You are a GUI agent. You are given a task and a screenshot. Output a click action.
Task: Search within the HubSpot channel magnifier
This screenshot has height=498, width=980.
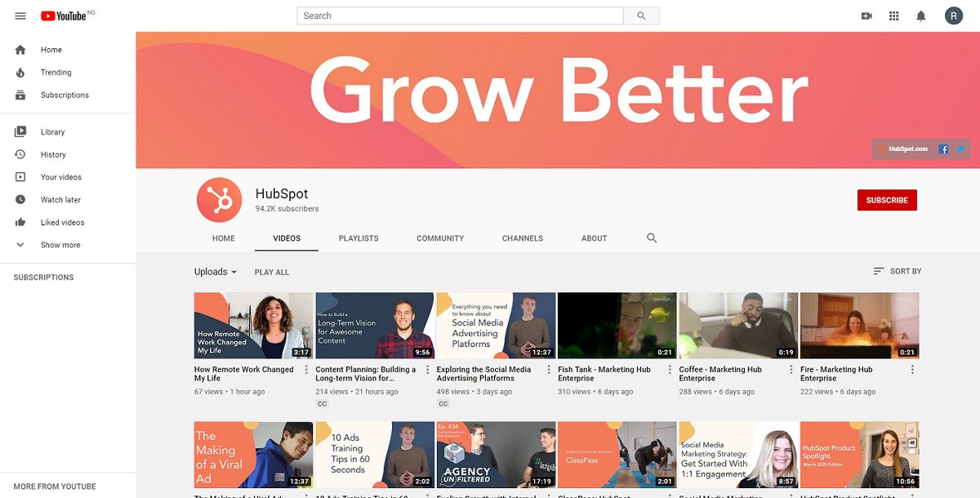pos(652,238)
